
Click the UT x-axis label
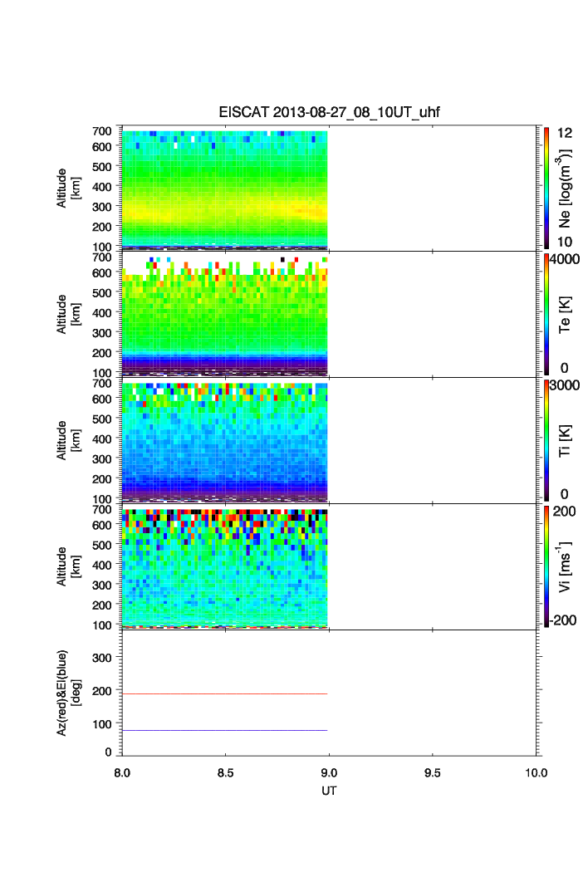330,791
